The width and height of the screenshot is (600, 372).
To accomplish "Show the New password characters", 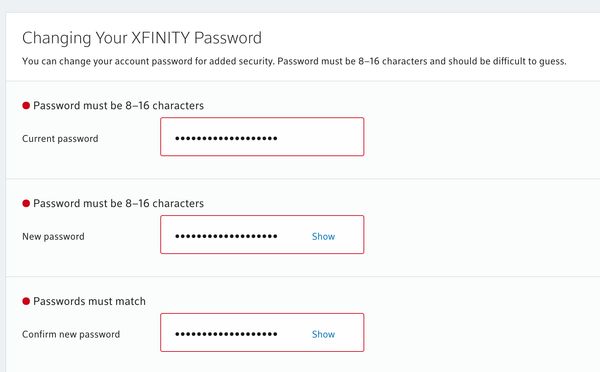I will click(323, 237).
